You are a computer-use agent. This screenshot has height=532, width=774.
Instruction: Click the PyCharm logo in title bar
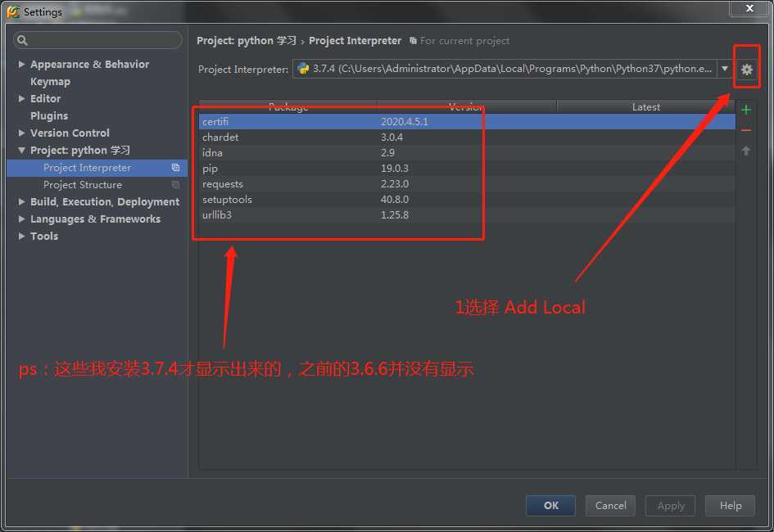[x=13, y=11]
